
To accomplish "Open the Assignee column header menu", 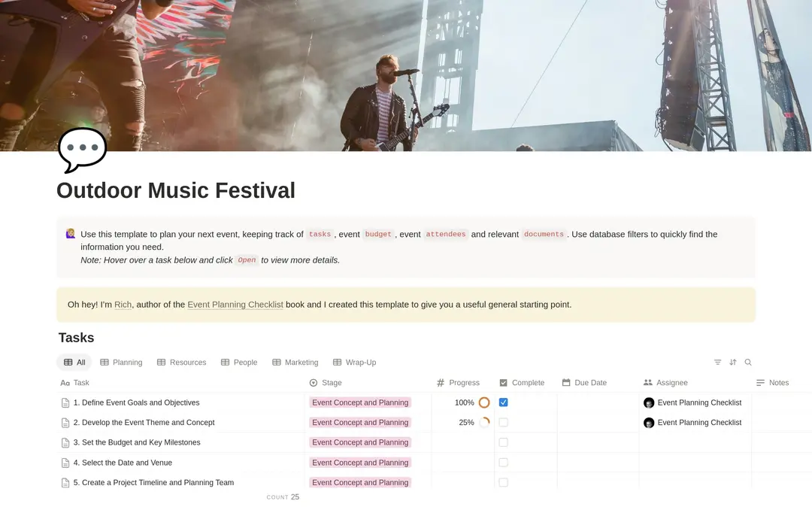I will coord(695,383).
